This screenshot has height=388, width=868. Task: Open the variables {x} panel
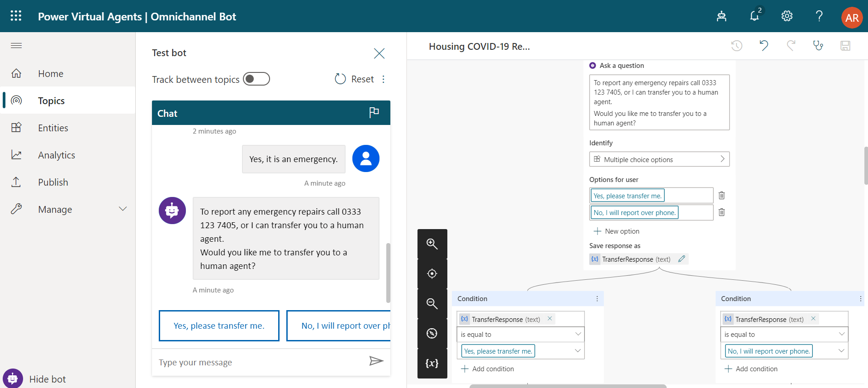432,363
